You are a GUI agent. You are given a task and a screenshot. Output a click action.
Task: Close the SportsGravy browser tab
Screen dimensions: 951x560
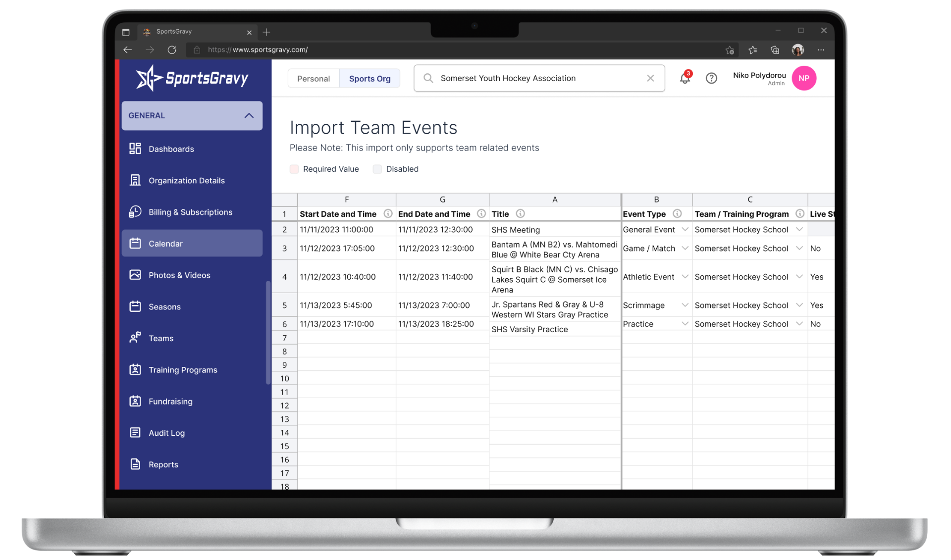[249, 32]
